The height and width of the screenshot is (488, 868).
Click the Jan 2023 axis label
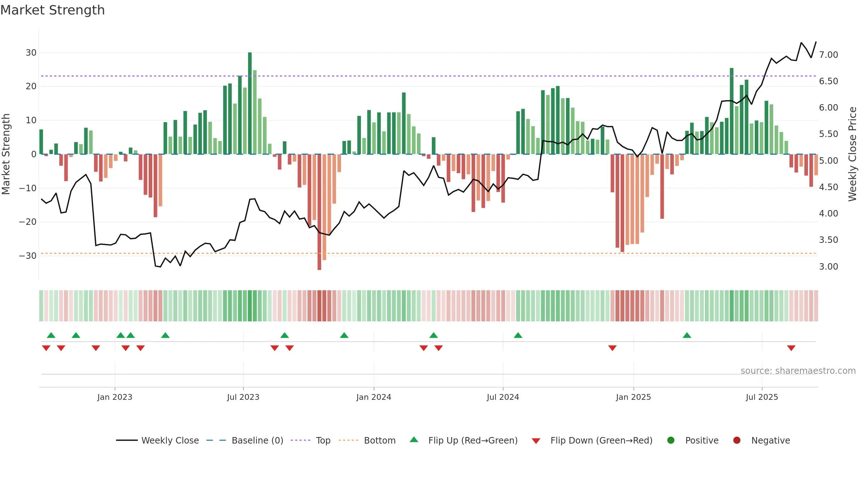tap(115, 397)
